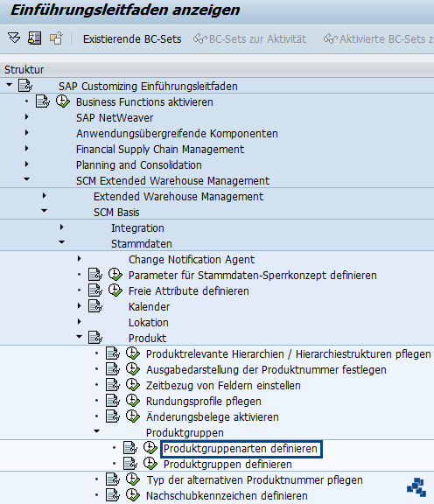
Task: Click the expand-all subtree toolbar icon
Action: (x=14, y=38)
